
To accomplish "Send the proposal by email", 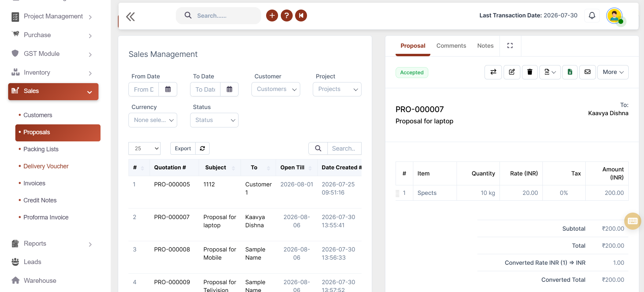I will pyautogui.click(x=587, y=72).
